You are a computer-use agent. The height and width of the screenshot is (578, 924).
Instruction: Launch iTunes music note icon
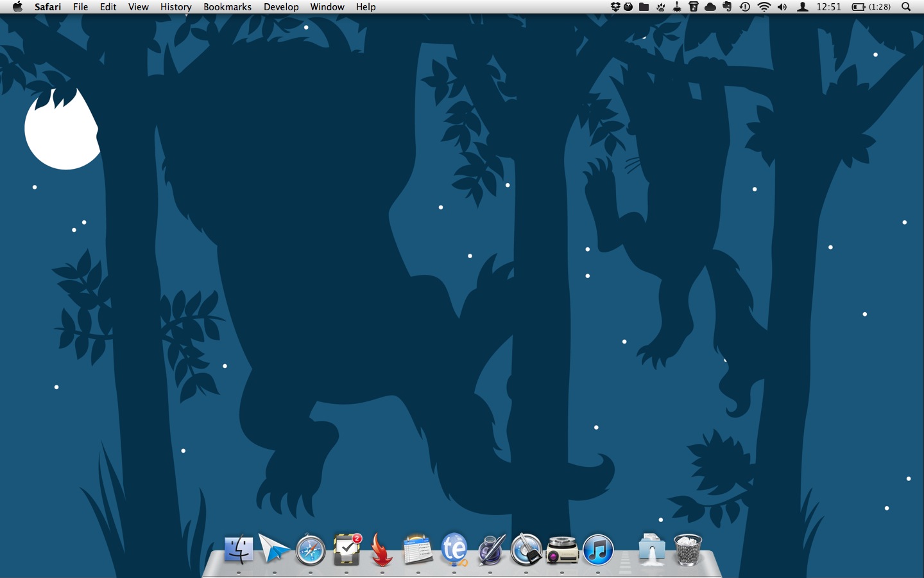pyautogui.click(x=598, y=550)
